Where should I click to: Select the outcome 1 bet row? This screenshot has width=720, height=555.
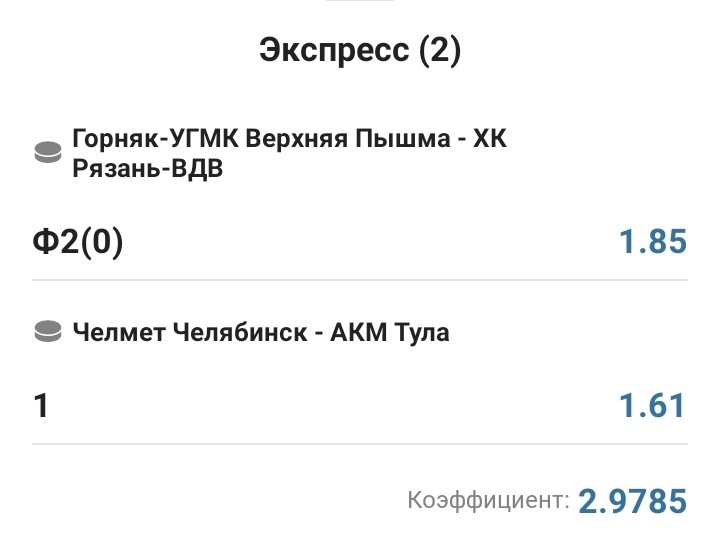point(41,406)
